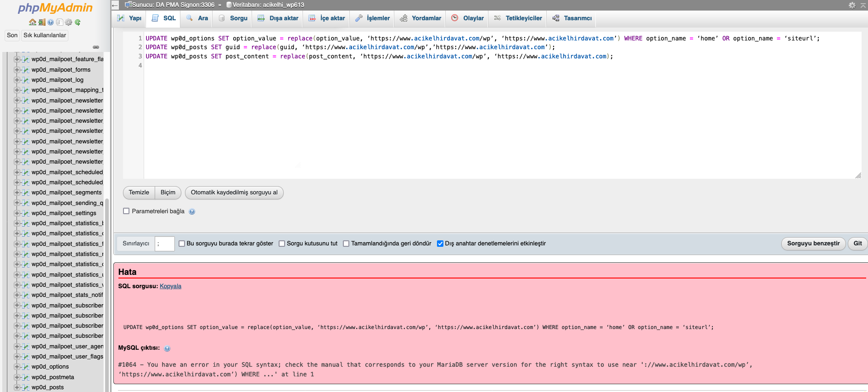Click the chain link icon in sidebar
The width and height of the screenshot is (868, 392).
(x=96, y=47)
